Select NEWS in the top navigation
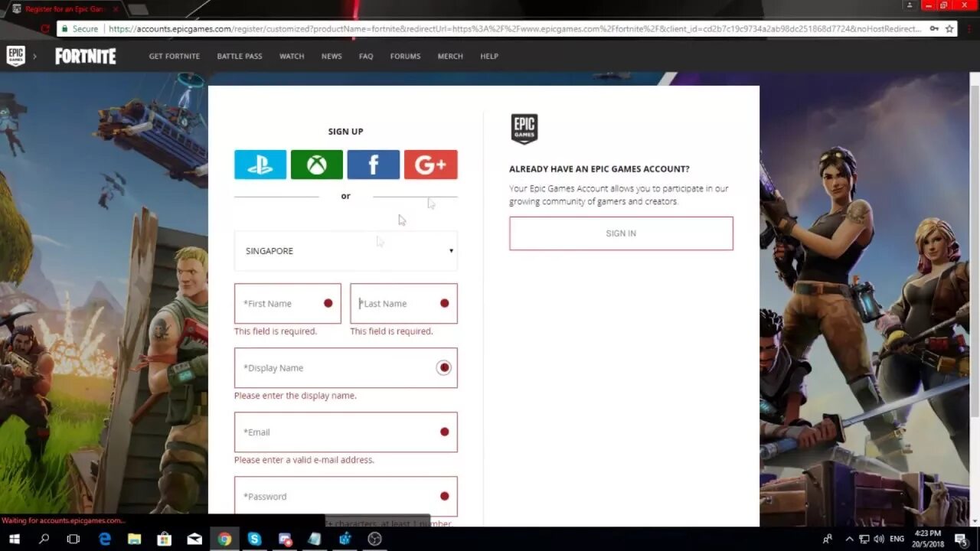 coord(332,56)
